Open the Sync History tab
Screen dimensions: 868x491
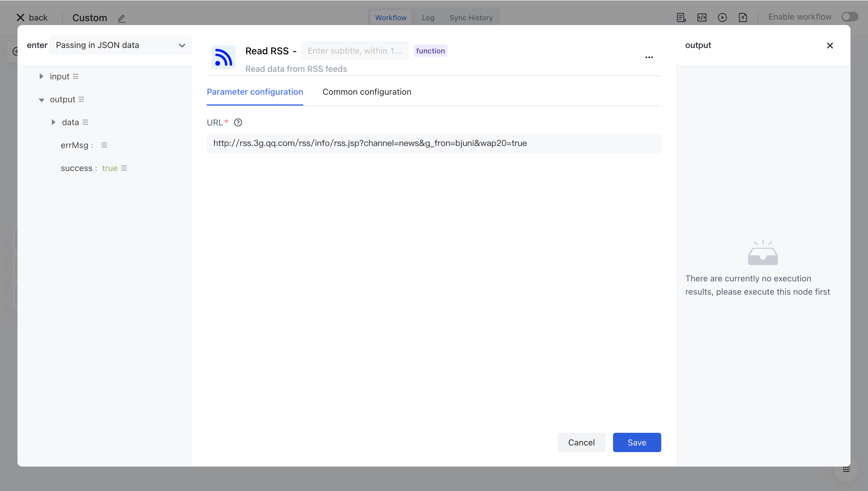471,17
